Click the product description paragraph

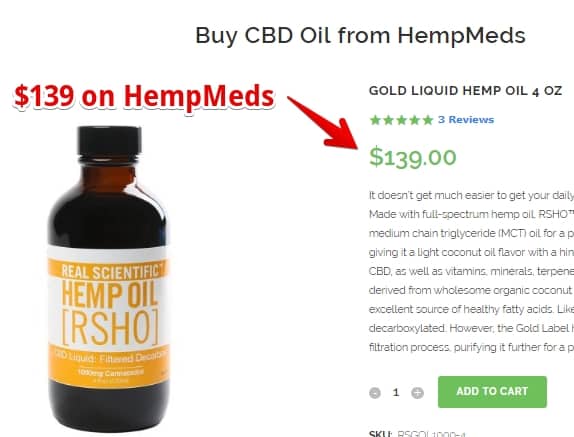pos(472,271)
